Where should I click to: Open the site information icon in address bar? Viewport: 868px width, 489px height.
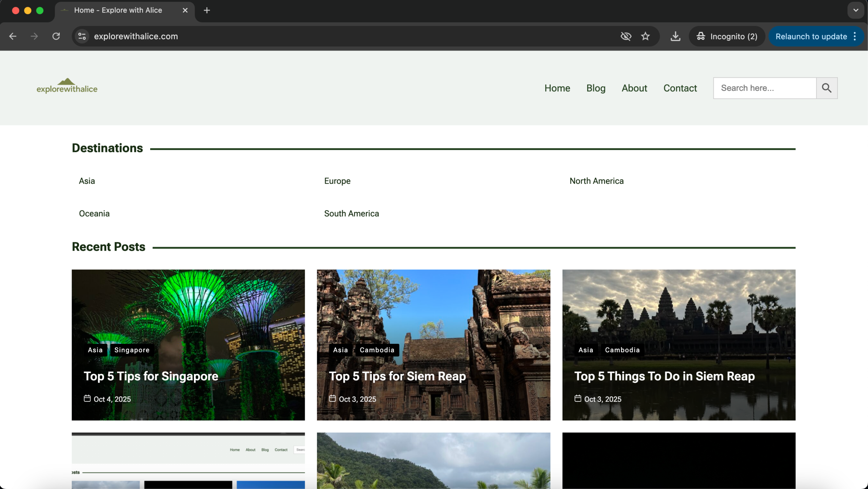point(82,36)
